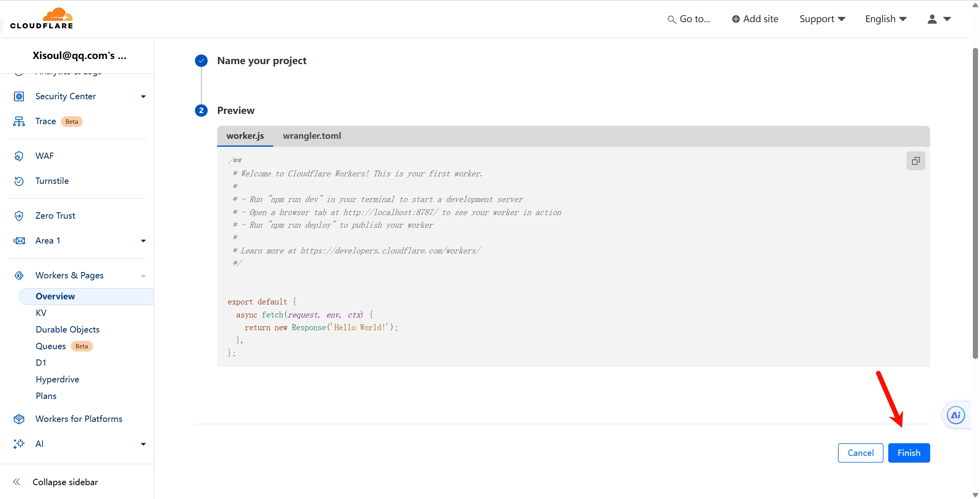The height and width of the screenshot is (499, 980).
Task: Click the Zero Trust icon
Action: coord(19,215)
